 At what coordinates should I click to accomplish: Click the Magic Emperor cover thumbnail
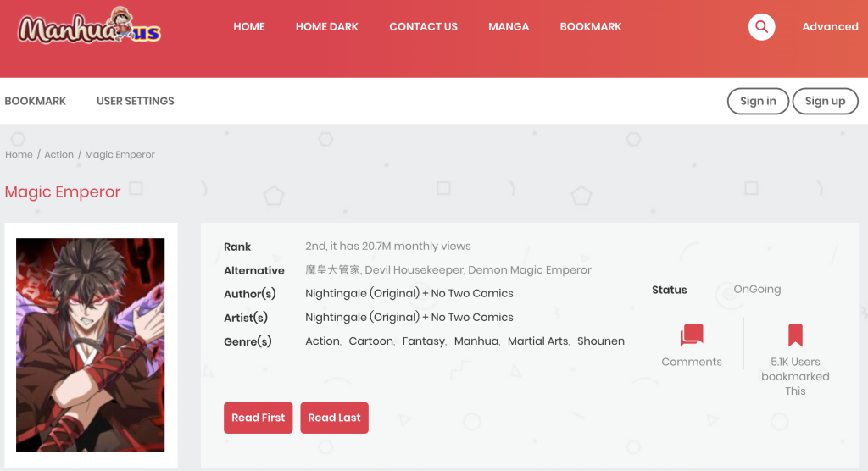(91, 345)
